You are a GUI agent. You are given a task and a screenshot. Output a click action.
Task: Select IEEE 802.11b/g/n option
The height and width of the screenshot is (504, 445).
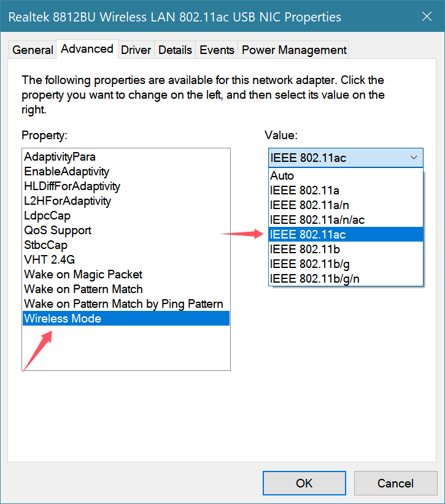click(346, 278)
